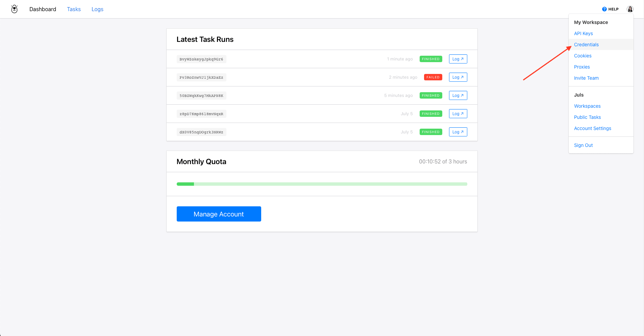Open the Log for the FAILED task run

point(458,77)
